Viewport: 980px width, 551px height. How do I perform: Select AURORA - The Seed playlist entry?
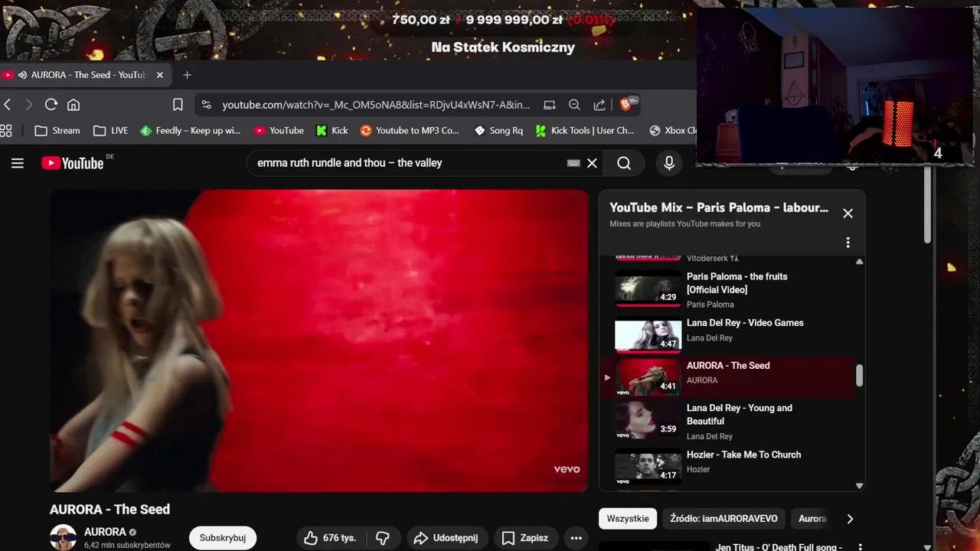tap(727, 377)
